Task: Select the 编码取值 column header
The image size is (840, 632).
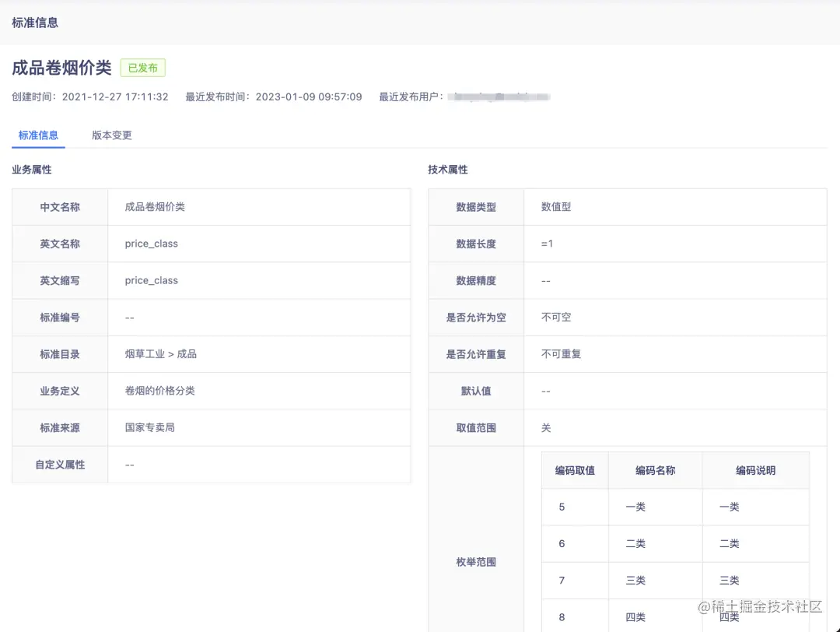Action: click(x=575, y=470)
